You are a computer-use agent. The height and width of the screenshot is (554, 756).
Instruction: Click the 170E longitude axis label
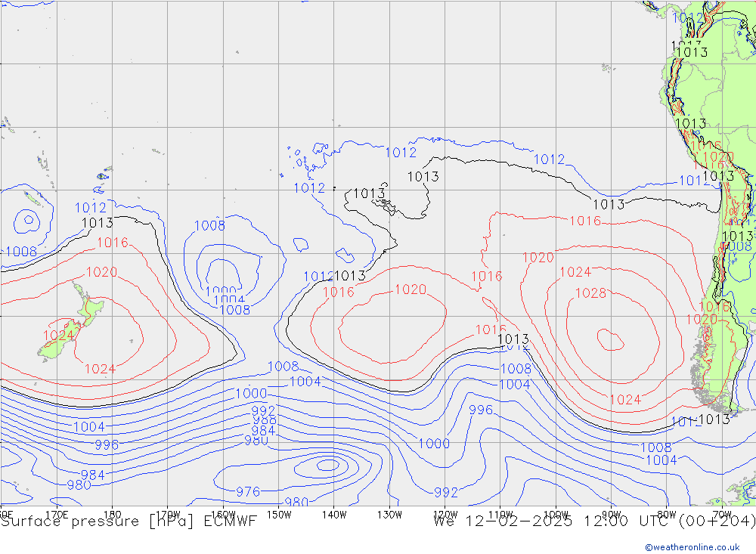(57, 515)
